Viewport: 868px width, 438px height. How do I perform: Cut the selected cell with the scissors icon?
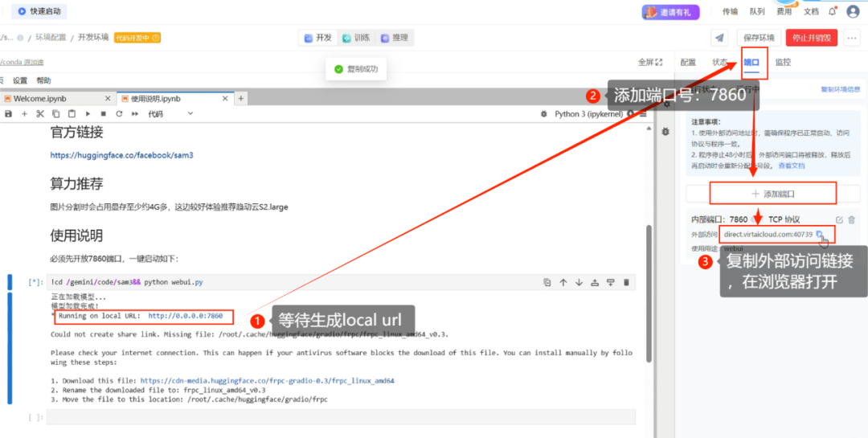click(40, 113)
